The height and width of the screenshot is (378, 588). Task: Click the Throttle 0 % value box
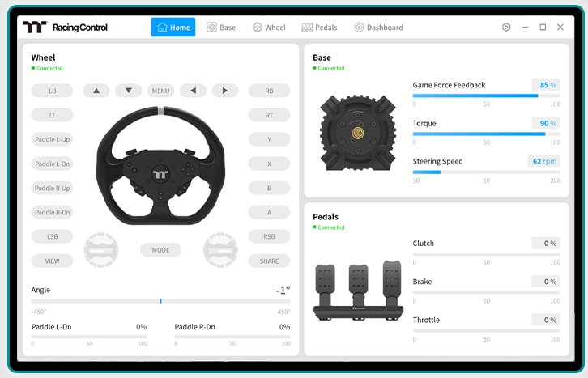tap(546, 320)
